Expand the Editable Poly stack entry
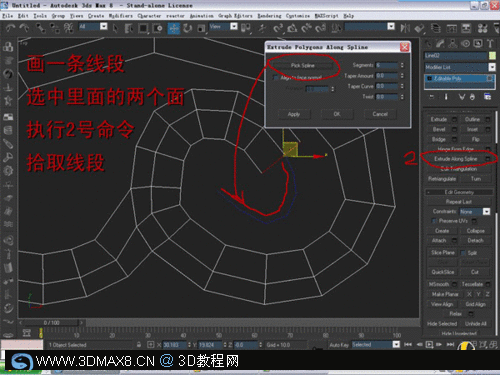This screenshot has height=375, width=500. tap(430, 79)
